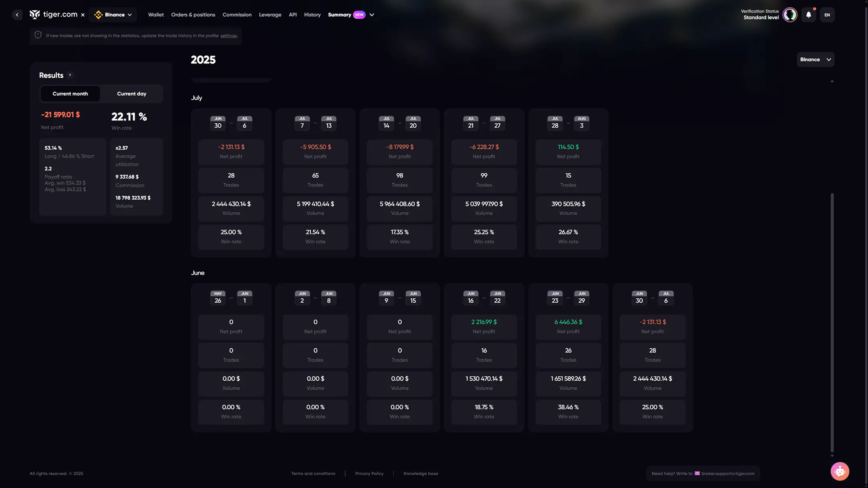This screenshot has width=868, height=488.
Task: Click the Binance logo icon in header
Action: (x=98, y=15)
